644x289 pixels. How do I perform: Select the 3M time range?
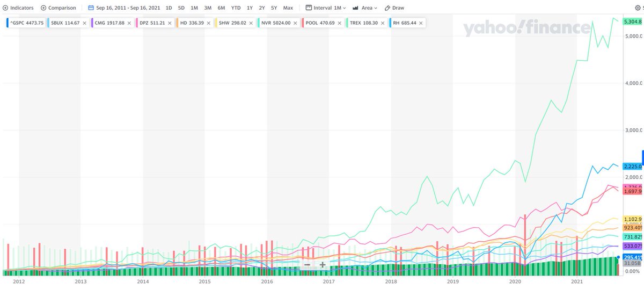tap(208, 8)
